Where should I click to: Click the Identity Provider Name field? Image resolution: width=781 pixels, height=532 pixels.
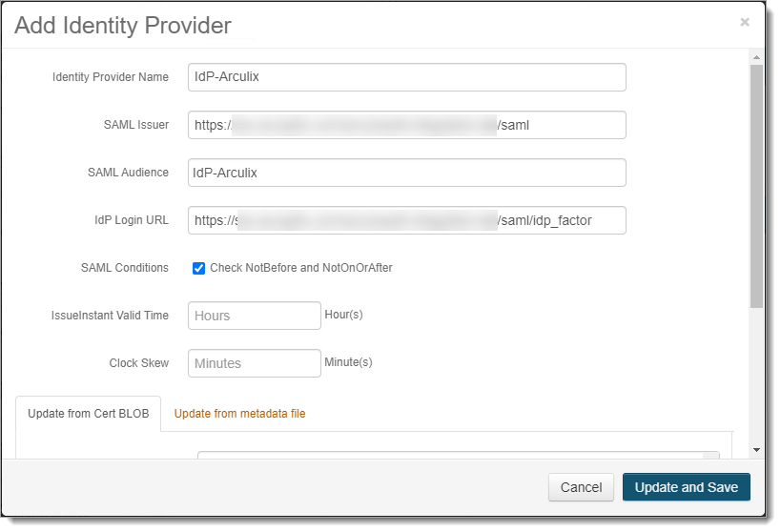406,77
